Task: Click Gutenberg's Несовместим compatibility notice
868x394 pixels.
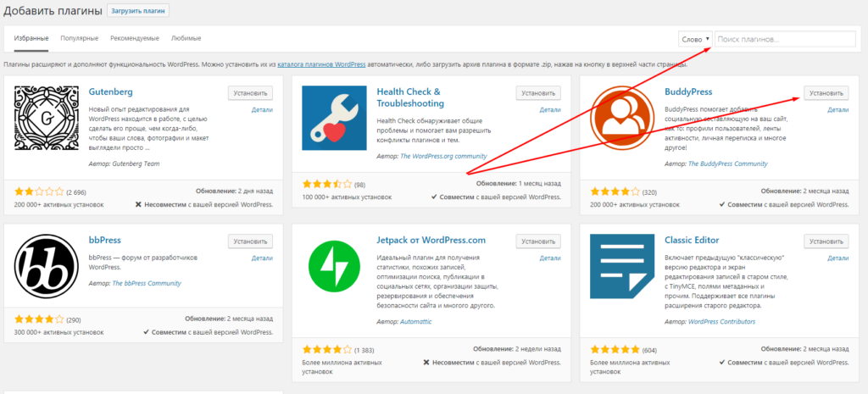Action: pyautogui.click(x=204, y=204)
